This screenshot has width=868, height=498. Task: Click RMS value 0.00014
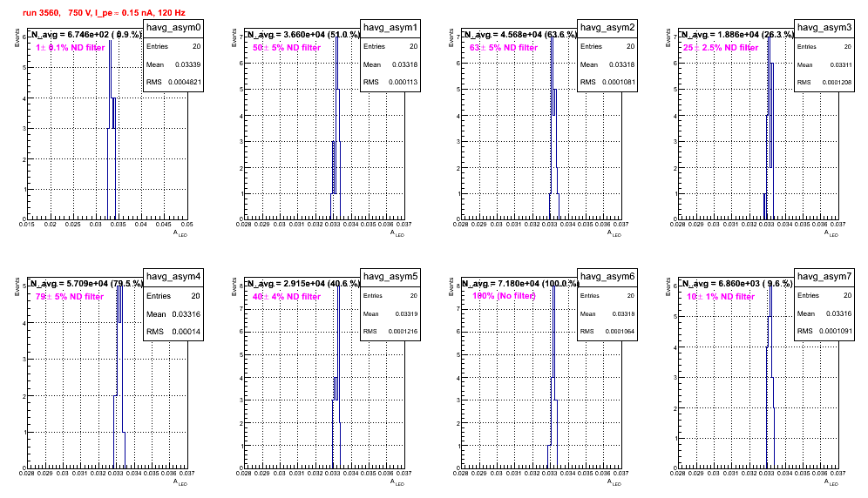point(186,332)
